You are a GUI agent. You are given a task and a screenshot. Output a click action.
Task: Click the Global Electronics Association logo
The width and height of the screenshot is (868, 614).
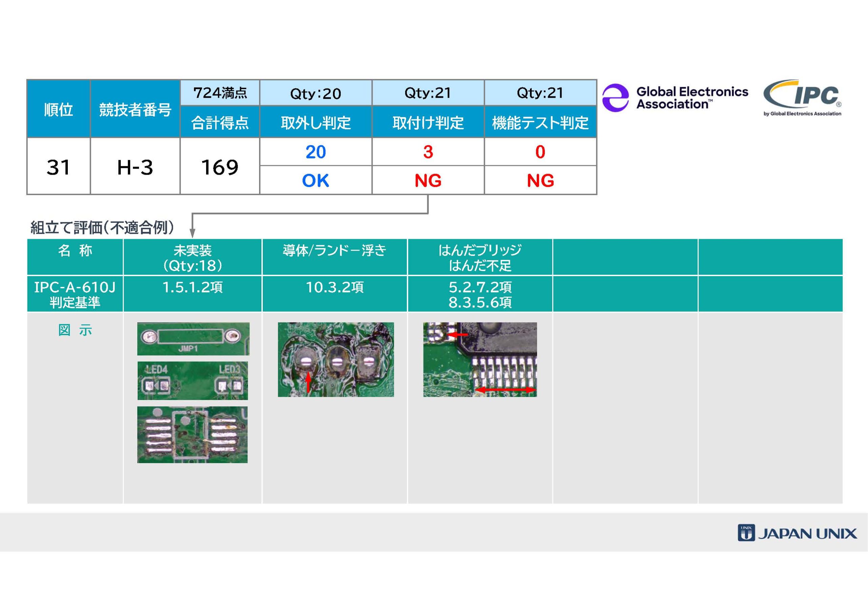click(675, 98)
